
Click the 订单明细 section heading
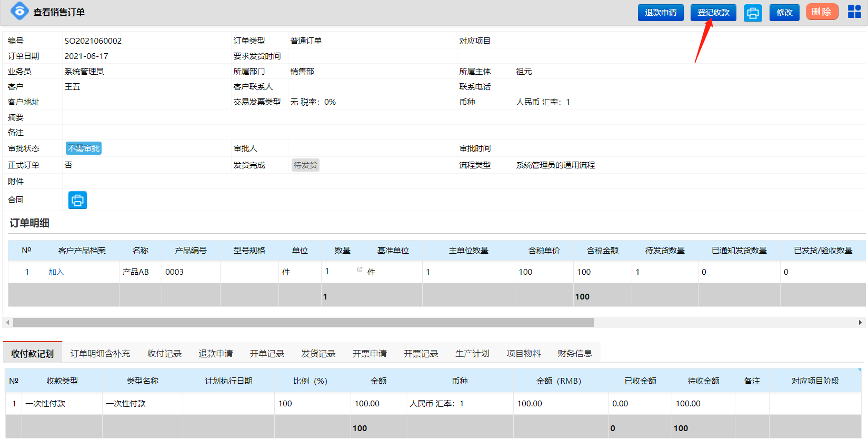29,223
